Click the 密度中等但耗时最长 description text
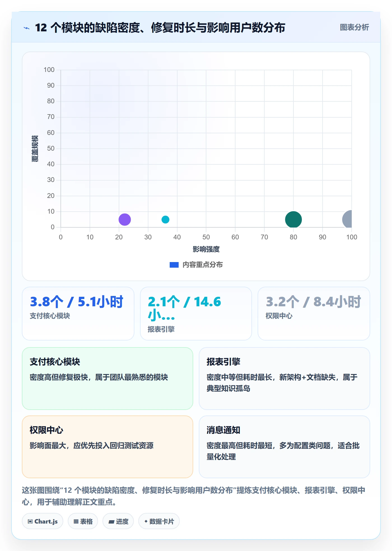Viewport: 392px width, 551px height. [x=282, y=383]
